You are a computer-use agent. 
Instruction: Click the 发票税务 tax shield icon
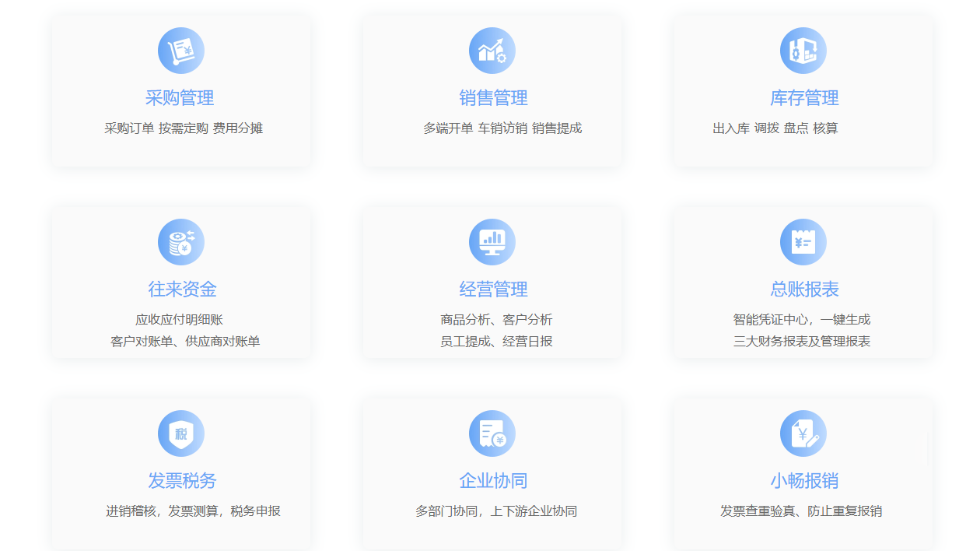[181, 433]
